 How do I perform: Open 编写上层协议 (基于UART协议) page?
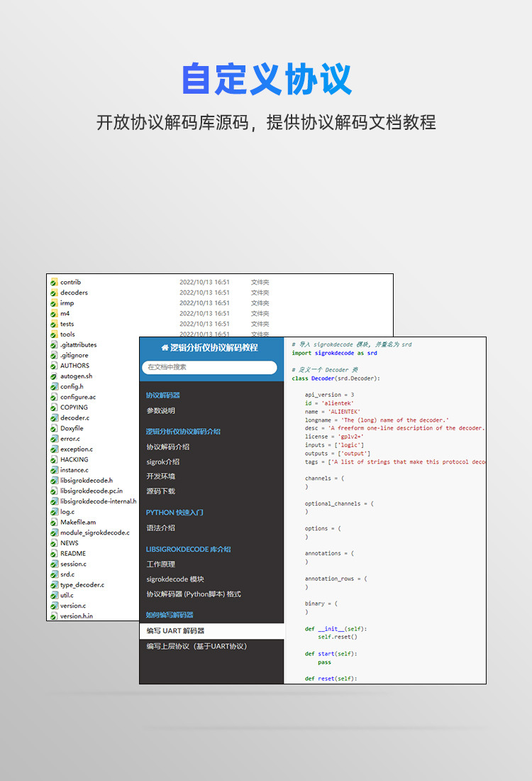196,647
